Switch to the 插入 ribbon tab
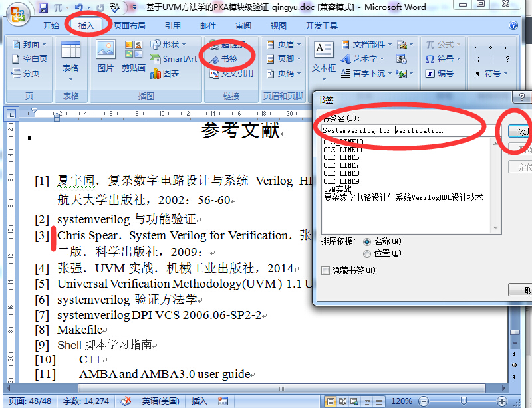 click(86, 26)
